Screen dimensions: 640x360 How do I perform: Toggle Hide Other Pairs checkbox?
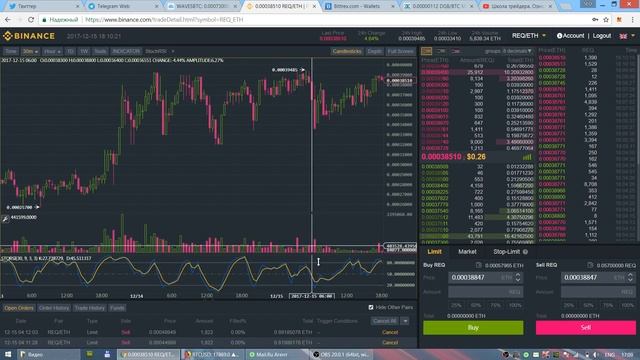pyautogui.click(x=371, y=307)
